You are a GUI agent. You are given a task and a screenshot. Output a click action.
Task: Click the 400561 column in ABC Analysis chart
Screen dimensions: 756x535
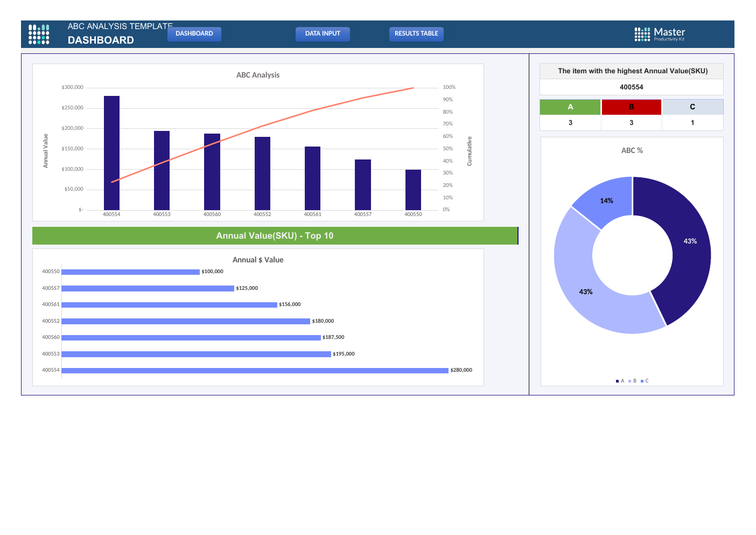(312, 178)
